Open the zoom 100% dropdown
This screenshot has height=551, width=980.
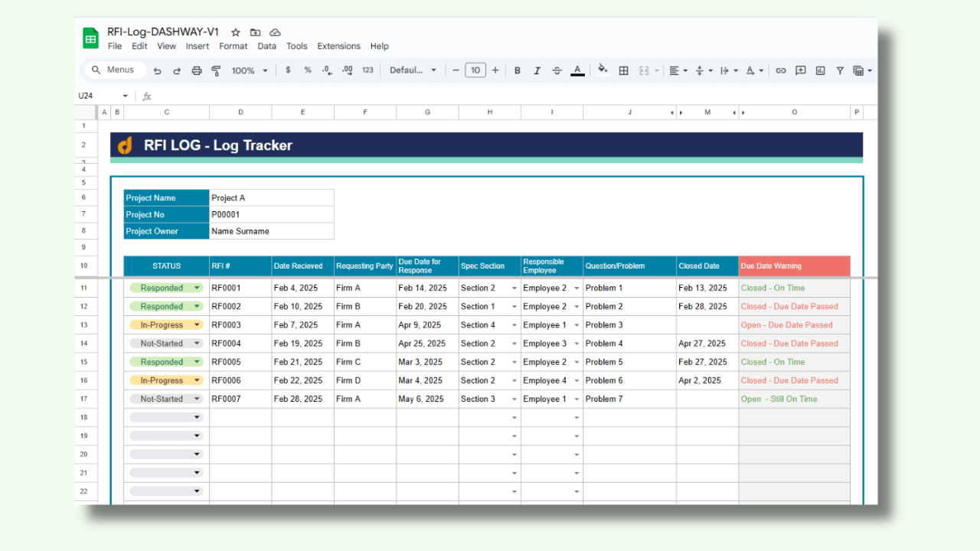pos(250,70)
